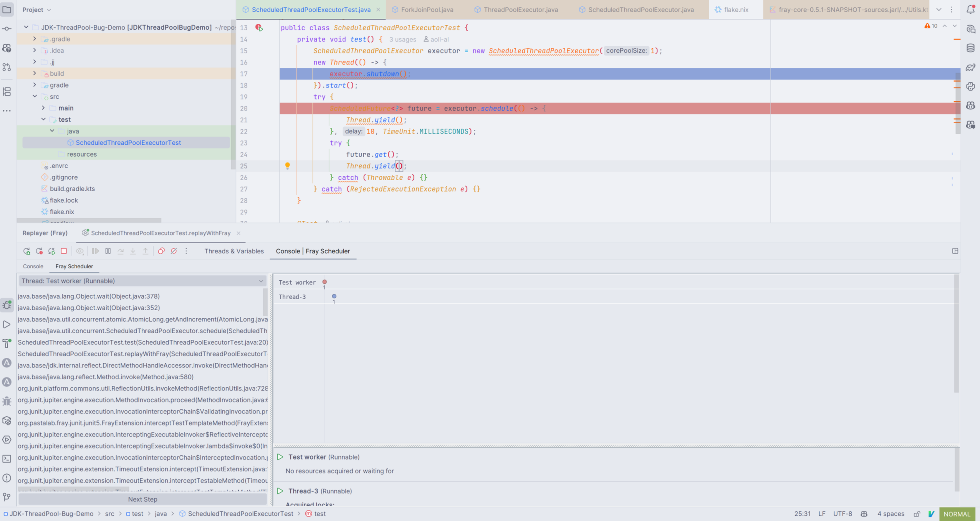Viewport: 980px width, 521px height.
Task: Open the Gradle tool window icon
Action: tap(970, 67)
